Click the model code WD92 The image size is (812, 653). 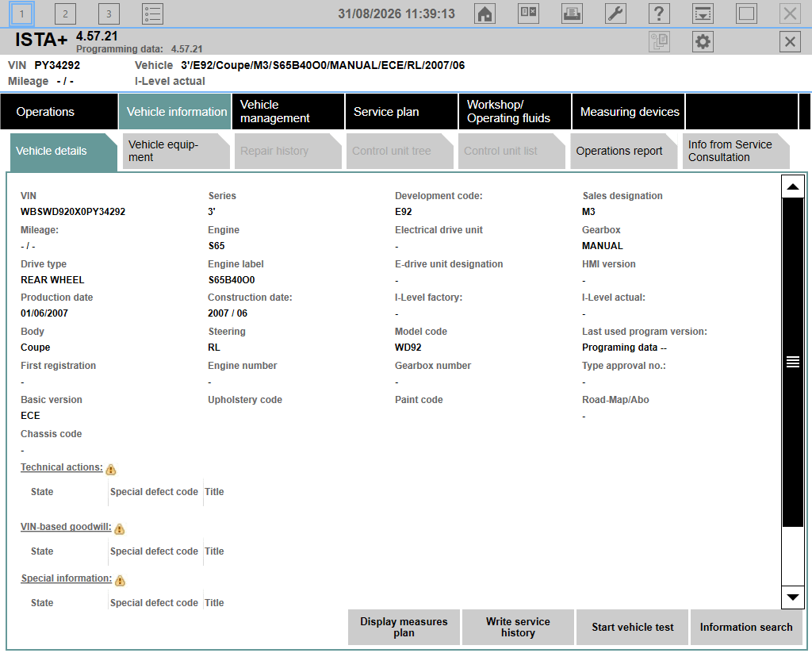coord(408,348)
